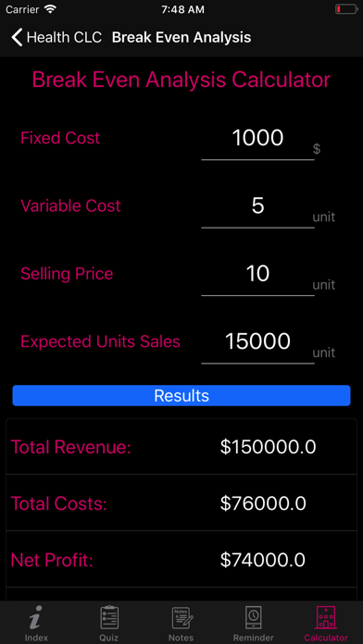Tap the 7:48 AM clock in the status bar
Screen dimensions: 363x644
click(182, 10)
